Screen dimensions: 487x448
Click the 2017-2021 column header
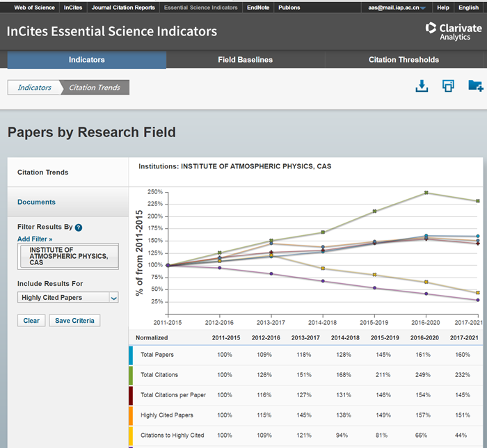tap(464, 338)
